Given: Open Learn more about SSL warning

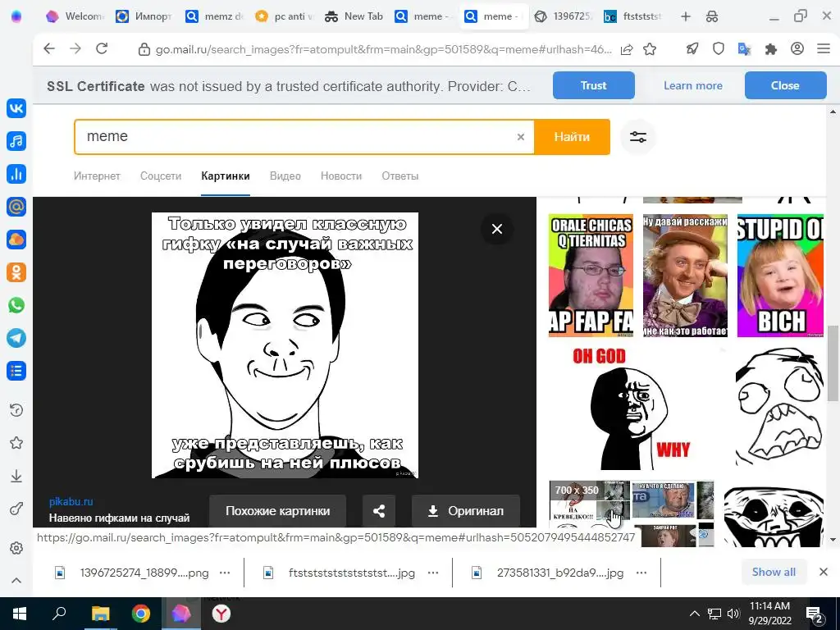Looking at the screenshot, I should point(692,85).
